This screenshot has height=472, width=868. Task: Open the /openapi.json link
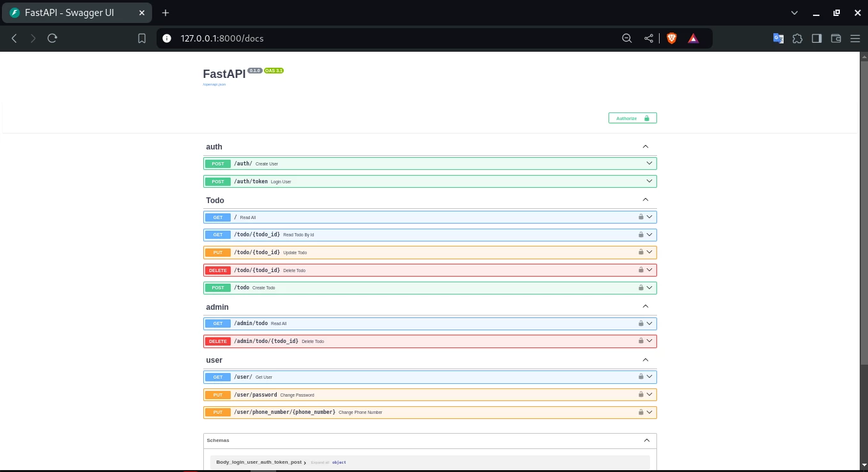pyautogui.click(x=214, y=84)
